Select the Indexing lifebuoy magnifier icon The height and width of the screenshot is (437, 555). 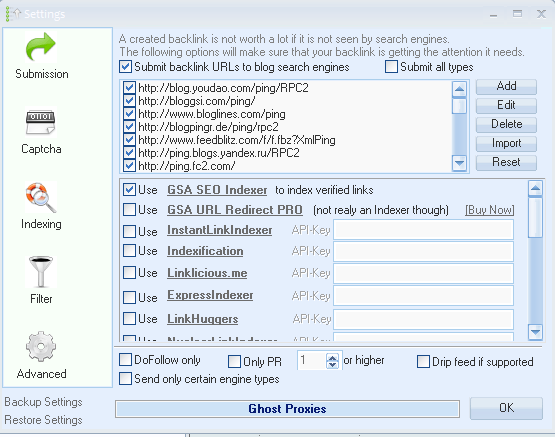(x=41, y=197)
